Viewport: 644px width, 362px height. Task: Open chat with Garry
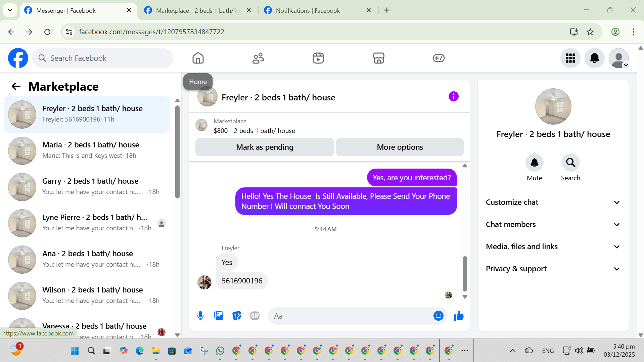[87, 187]
